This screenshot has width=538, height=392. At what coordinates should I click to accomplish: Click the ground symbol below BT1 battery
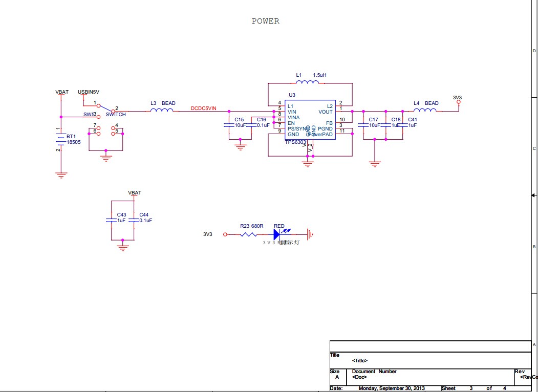[61, 175]
